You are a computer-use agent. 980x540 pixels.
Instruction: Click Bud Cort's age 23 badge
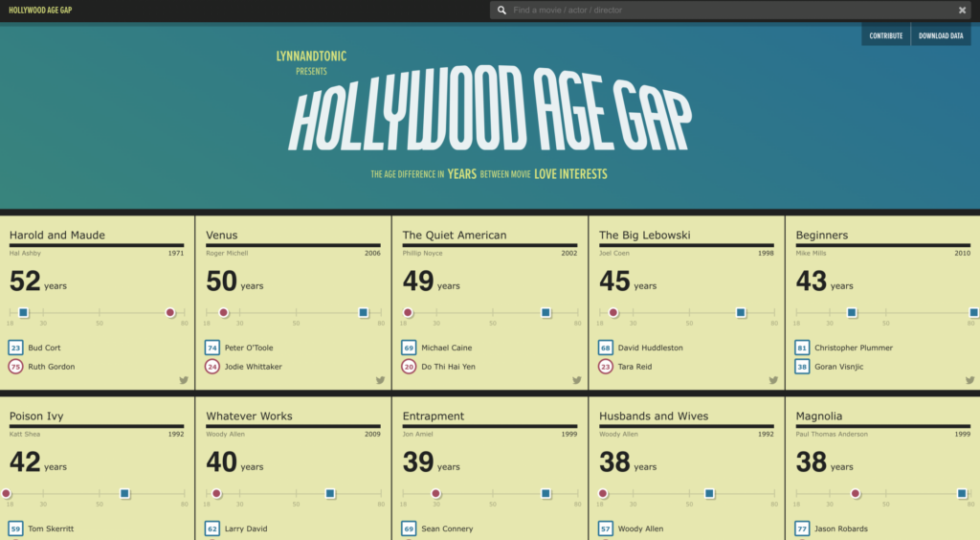tap(15, 348)
